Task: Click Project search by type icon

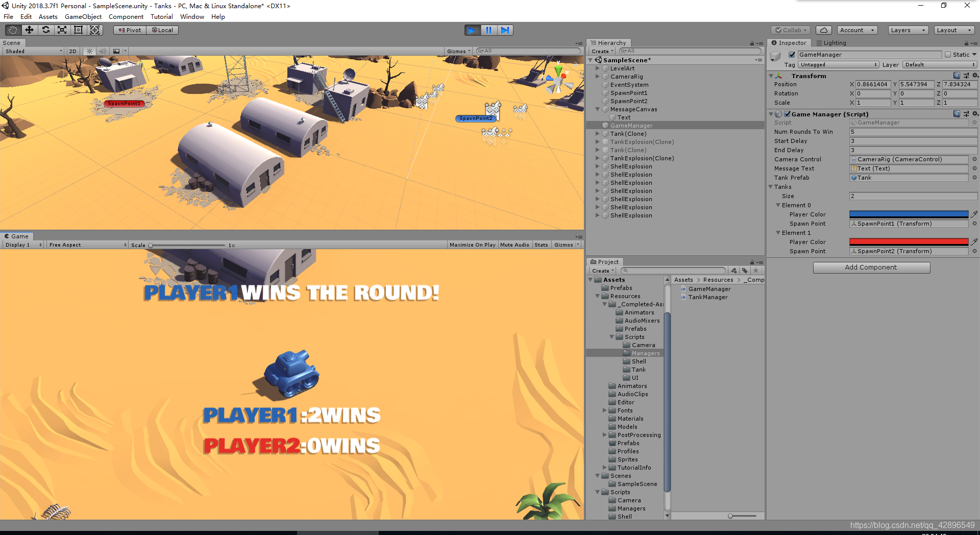Action: (734, 271)
